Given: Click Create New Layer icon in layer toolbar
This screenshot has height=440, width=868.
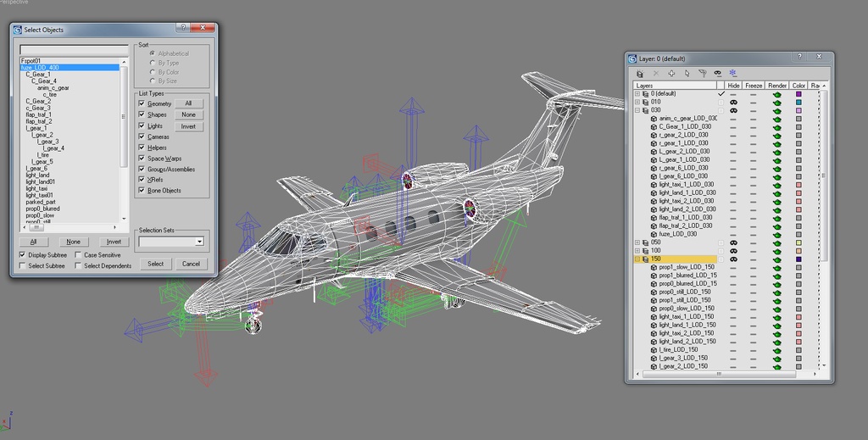Looking at the screenshot, I should [x=640, y=74].
